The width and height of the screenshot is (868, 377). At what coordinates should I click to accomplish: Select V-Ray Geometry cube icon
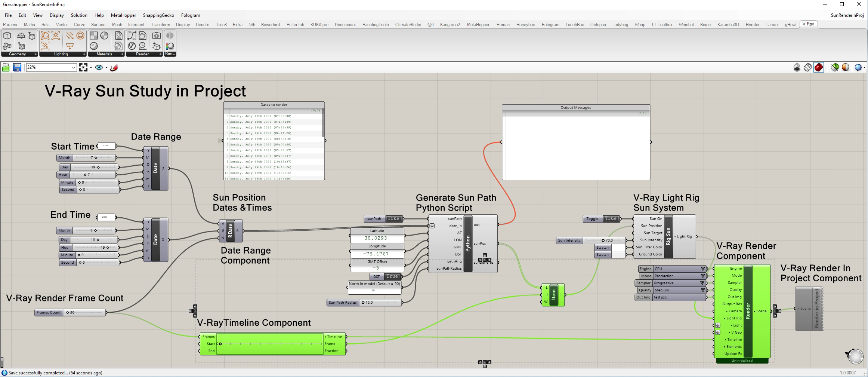click(7, 36)
